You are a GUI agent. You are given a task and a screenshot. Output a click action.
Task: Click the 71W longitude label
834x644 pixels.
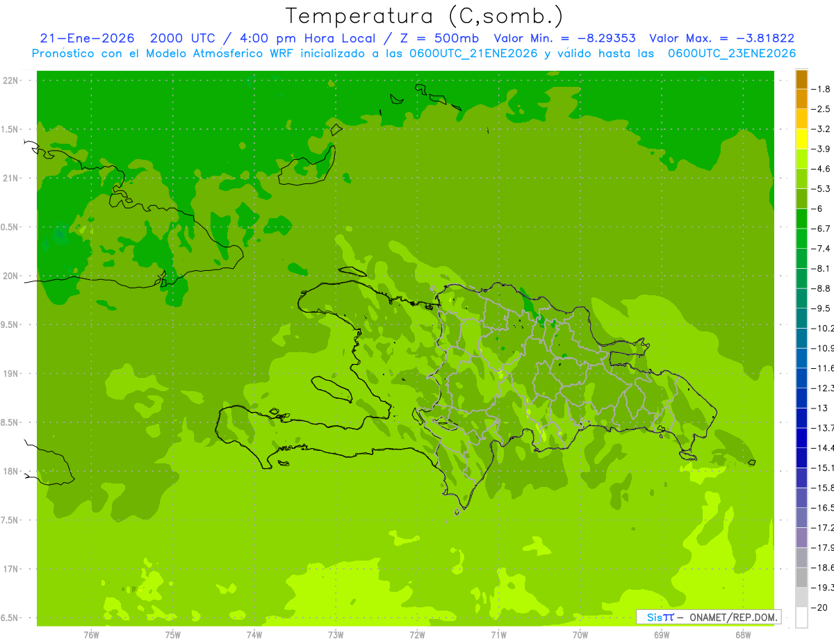click(498, 635)
